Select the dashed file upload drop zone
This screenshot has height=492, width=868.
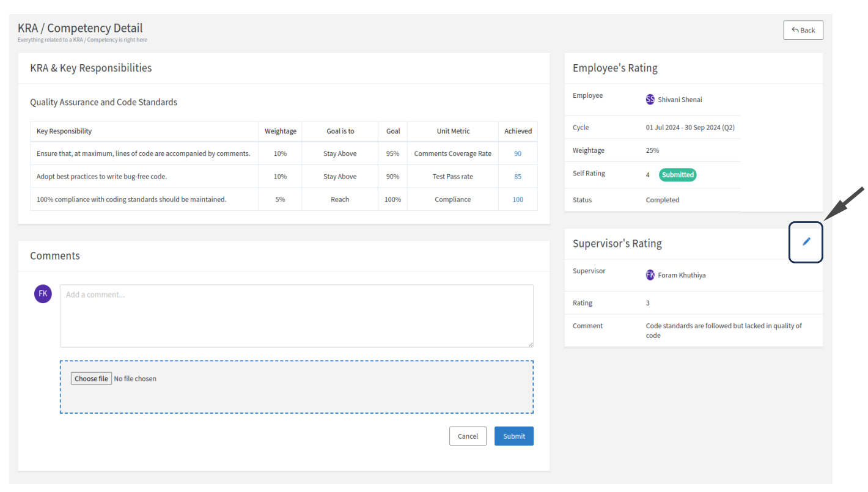(296, 386)
